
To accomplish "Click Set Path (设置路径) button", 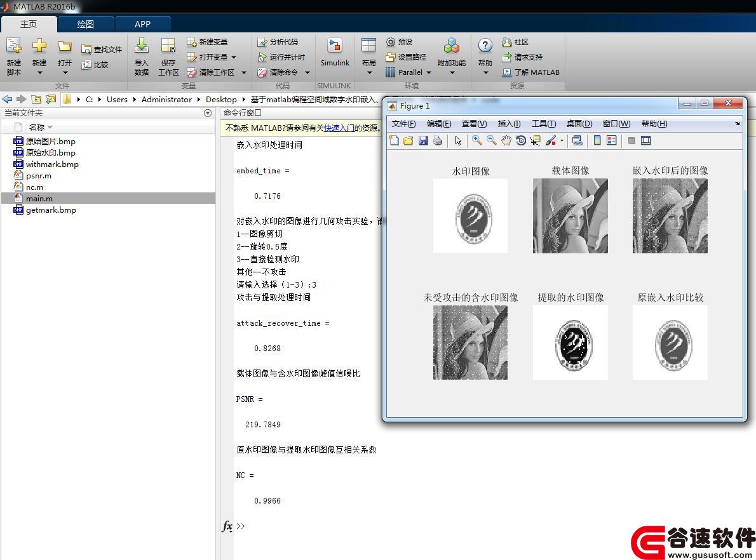I will tap(407, 57).
